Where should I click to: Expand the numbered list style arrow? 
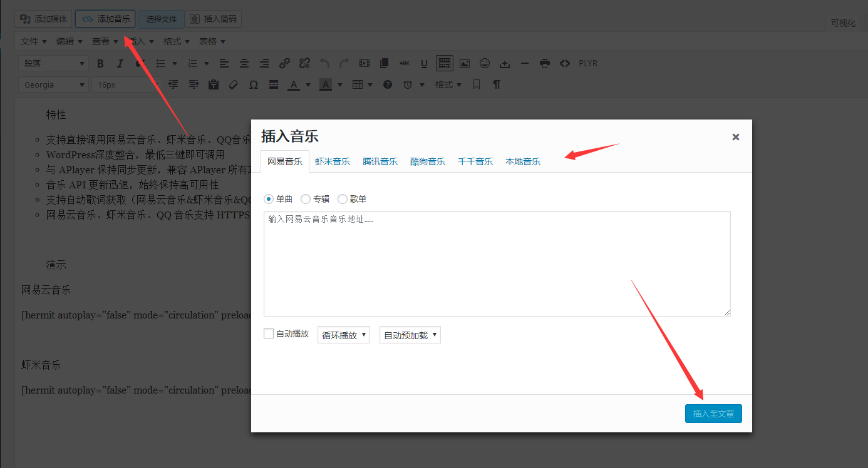[207, 63]
